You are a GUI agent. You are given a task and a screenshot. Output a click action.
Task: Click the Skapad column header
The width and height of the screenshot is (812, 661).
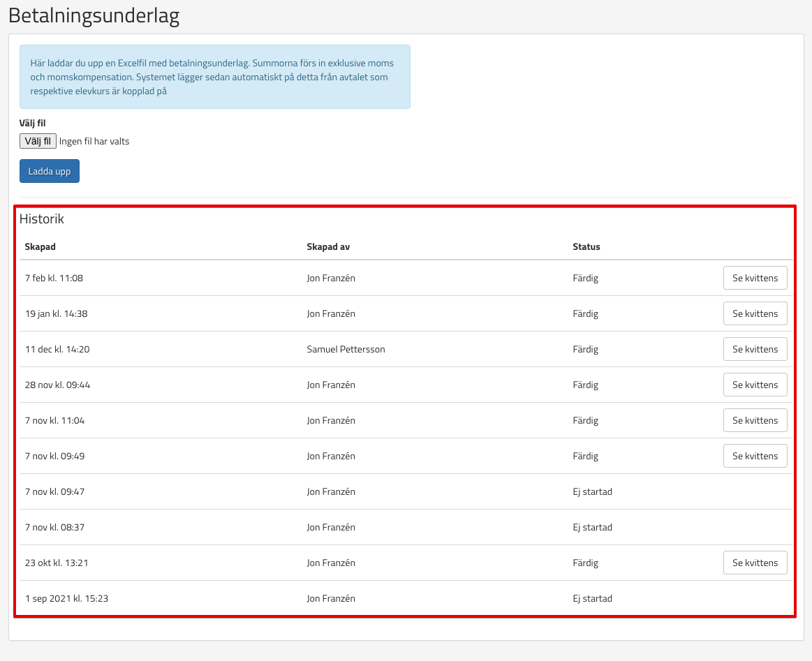[40, 246]
